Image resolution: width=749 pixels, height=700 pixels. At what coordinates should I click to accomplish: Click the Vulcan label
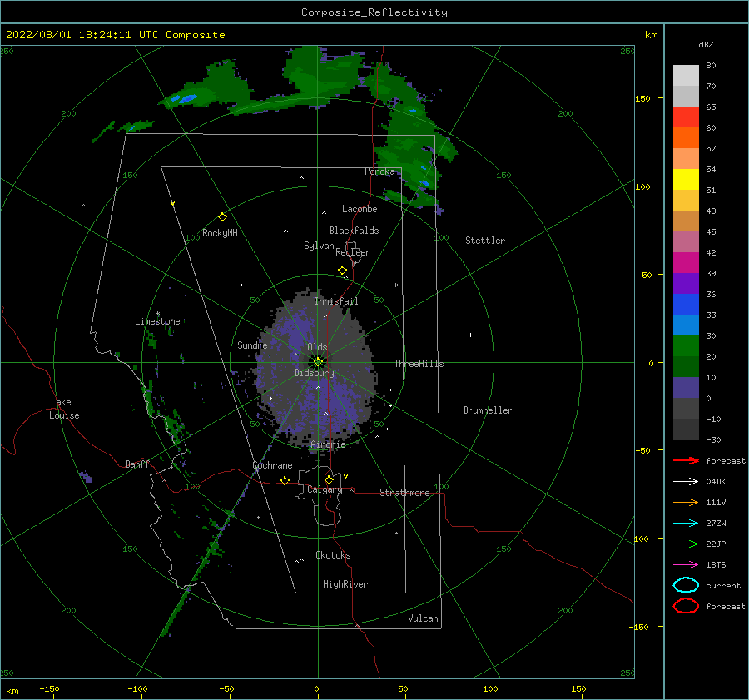coord(424,618)
